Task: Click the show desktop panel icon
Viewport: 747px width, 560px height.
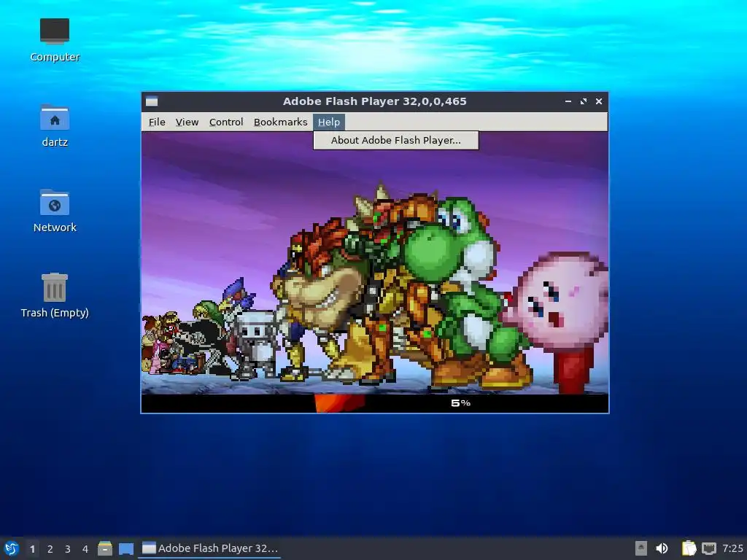Action: pos(126,548)
